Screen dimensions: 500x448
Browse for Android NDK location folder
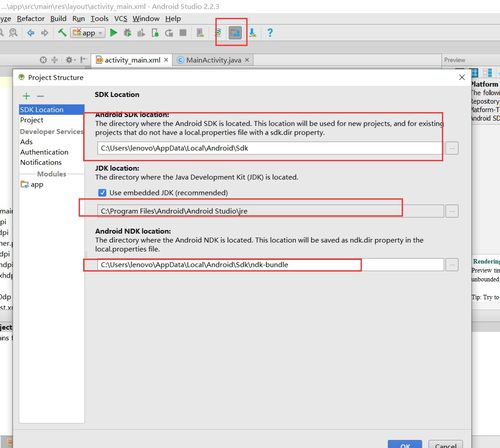[452, 265]
